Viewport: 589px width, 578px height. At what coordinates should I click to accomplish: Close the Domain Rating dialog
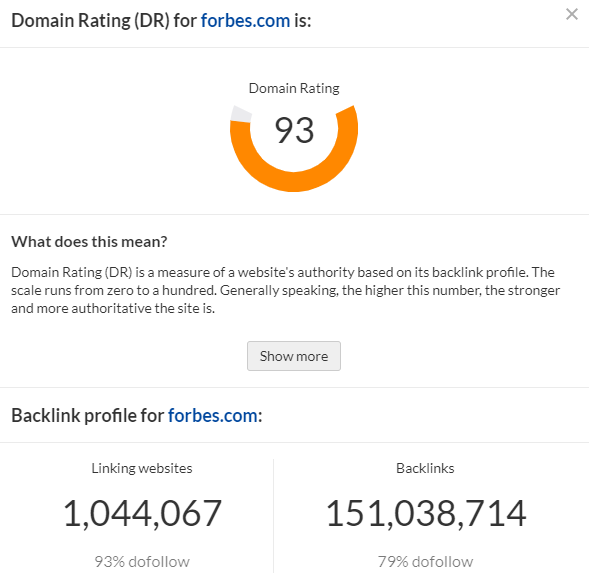[571, 14]
